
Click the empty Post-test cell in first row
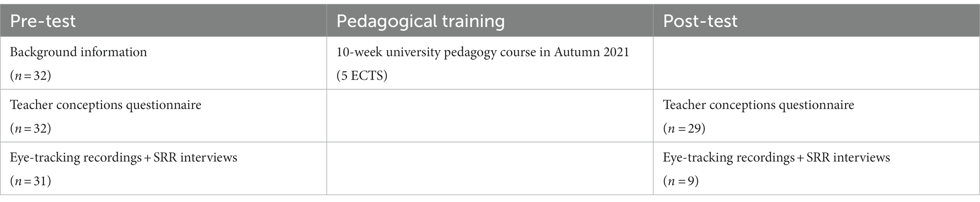click(x=816, y=63)
